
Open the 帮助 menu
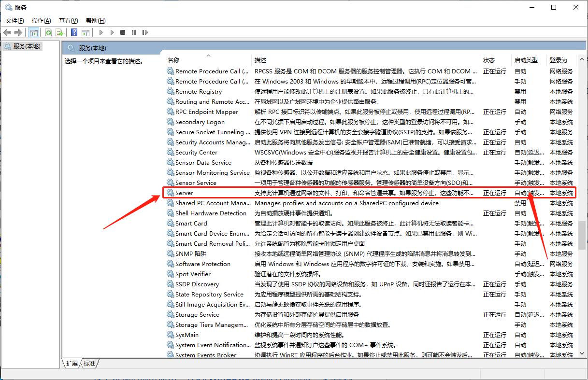click(x=95, y=20)
